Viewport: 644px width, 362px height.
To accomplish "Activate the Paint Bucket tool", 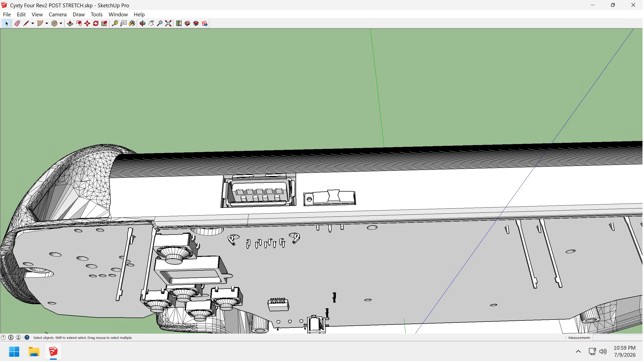I will point(132,24).
